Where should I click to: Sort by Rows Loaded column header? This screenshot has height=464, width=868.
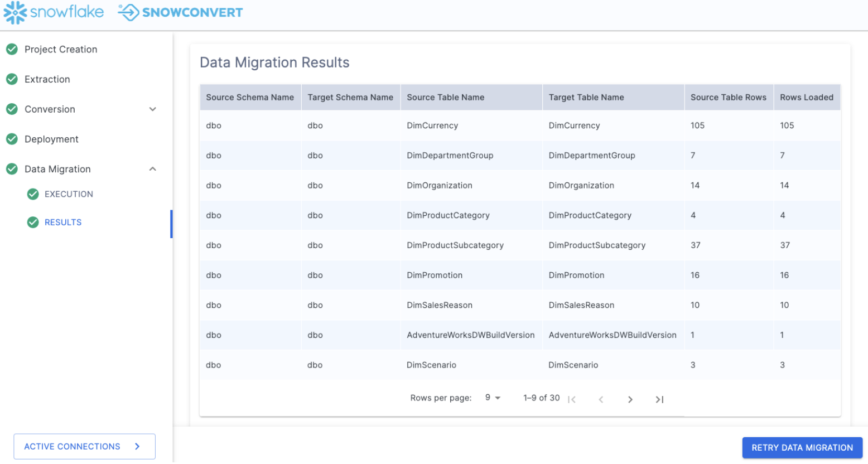click(806, 98)
